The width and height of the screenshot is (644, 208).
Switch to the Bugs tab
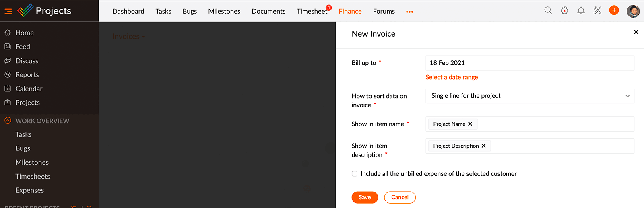point(190,11)
